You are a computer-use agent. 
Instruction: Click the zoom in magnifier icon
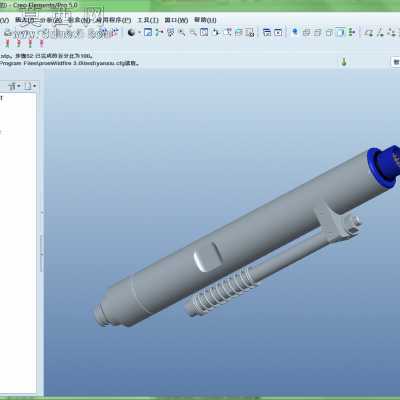pyautogui.click(x=182, y=32)
